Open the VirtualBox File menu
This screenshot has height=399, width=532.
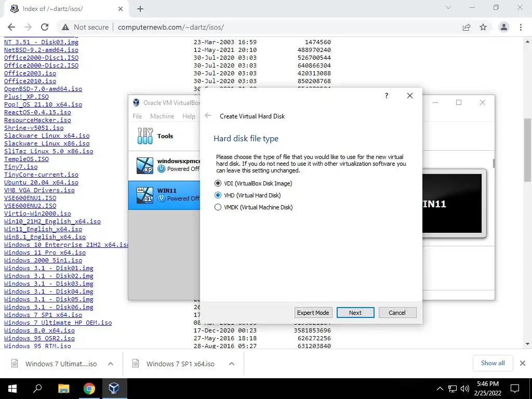click(137, 116)
